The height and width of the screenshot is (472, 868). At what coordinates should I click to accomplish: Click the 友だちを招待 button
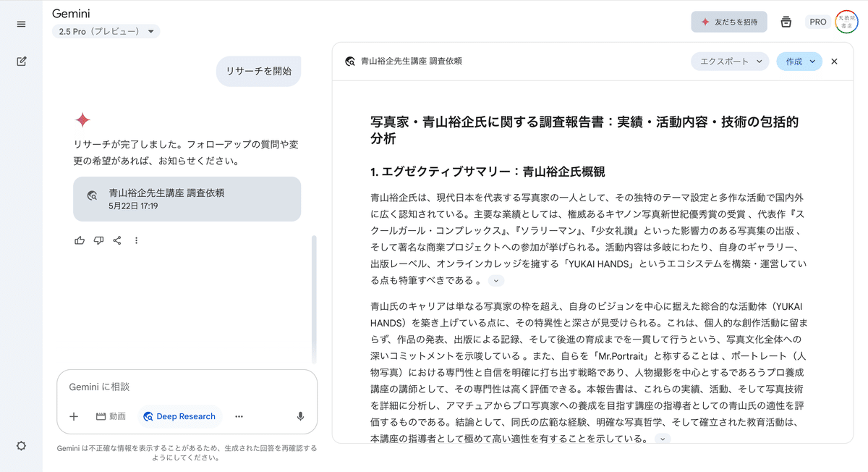(x=729, y=22)
